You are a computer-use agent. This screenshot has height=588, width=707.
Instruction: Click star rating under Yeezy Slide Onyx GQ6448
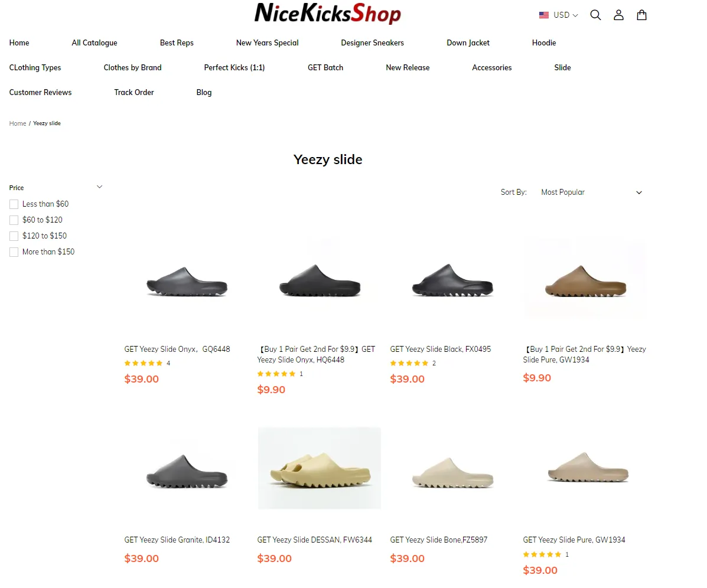coord(144,363)
